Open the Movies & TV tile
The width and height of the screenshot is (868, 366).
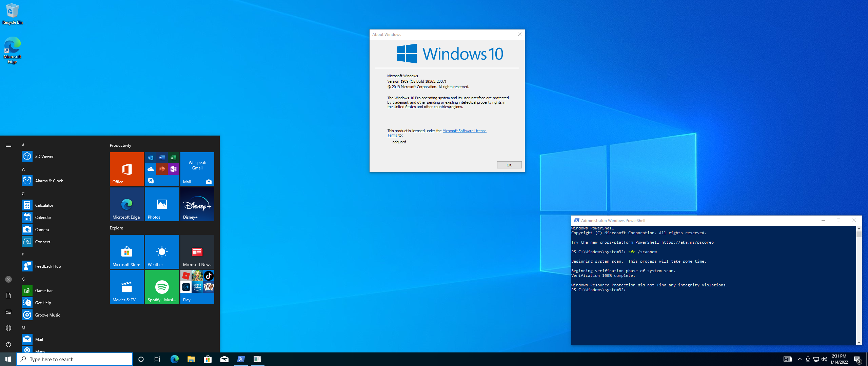127,287
